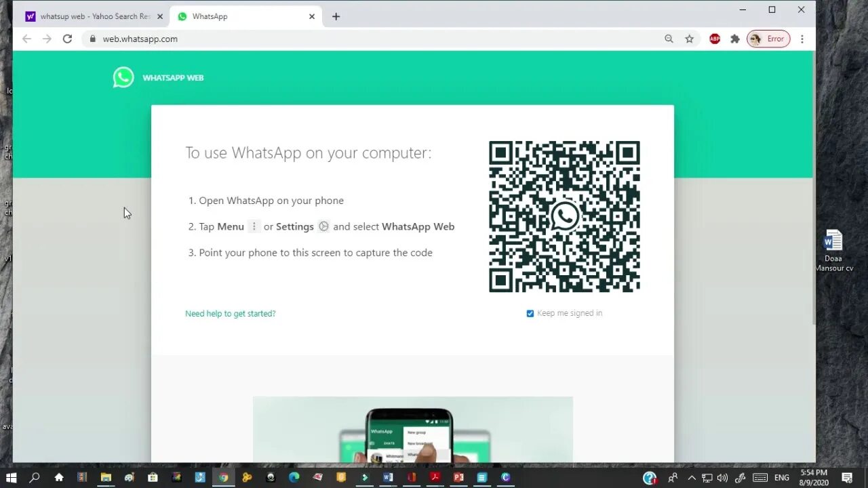Open File Explorer from the taskbar
Screen dimensions: 868x488
(x=106, y=477)
